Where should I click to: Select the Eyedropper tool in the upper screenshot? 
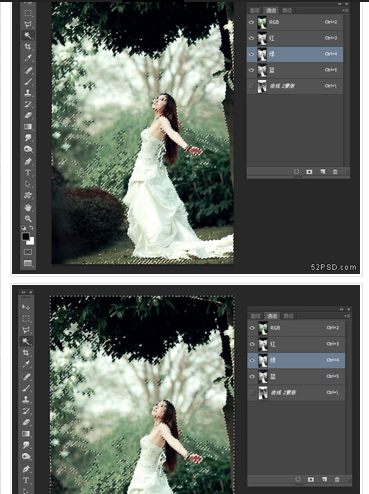[x=28, y=58]
